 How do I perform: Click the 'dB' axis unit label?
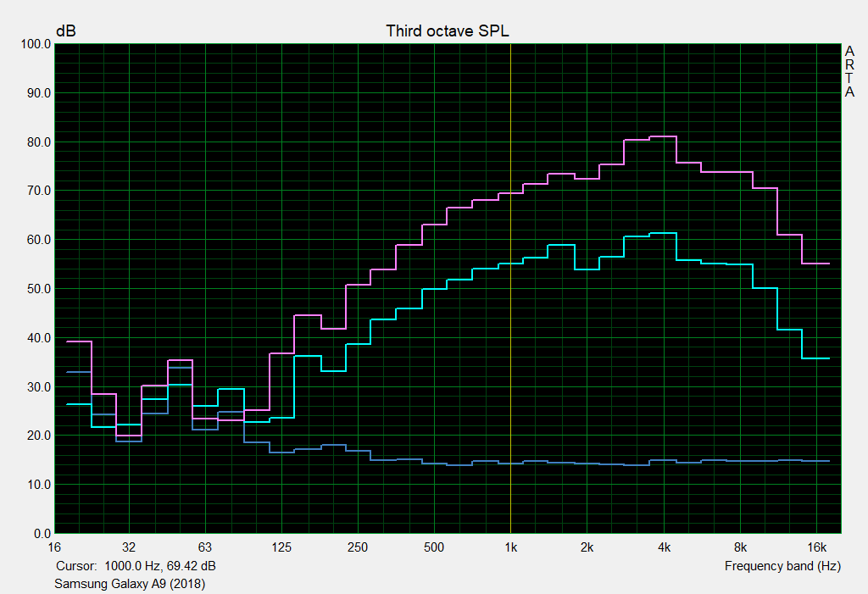(66, 31)
